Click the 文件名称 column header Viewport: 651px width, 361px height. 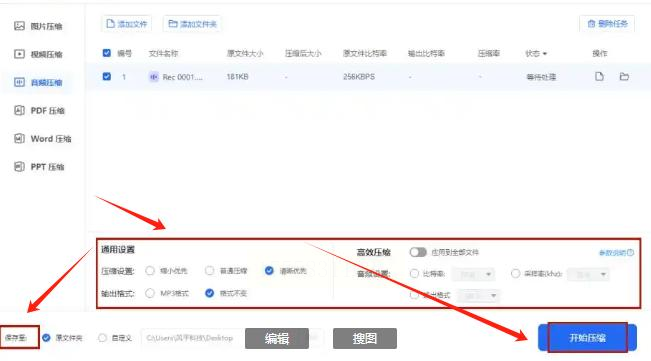(x=163, y=54)
